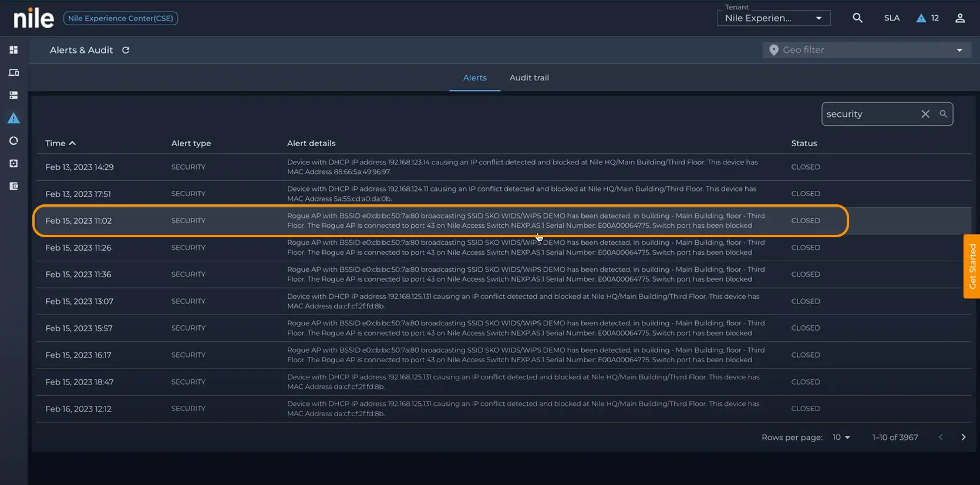Open the Feb 16, 2023 12:12 alert
The width and height of the screenshot is (980, 485).
[x=504, y=409]
